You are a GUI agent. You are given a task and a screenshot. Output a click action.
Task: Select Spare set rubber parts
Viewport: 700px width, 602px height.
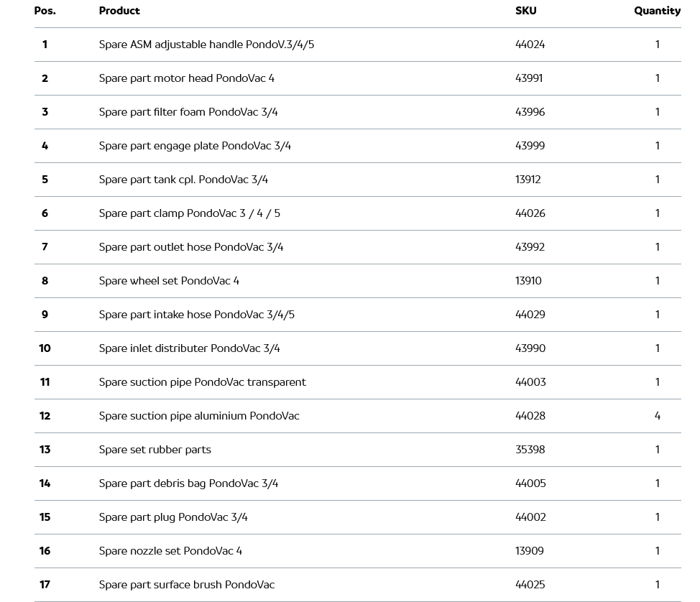155,450
